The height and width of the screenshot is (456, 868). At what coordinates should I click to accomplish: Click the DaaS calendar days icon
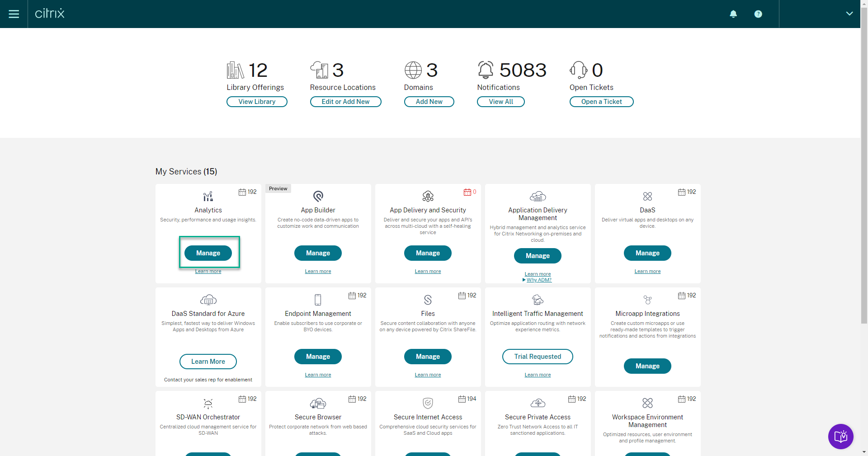682,192
